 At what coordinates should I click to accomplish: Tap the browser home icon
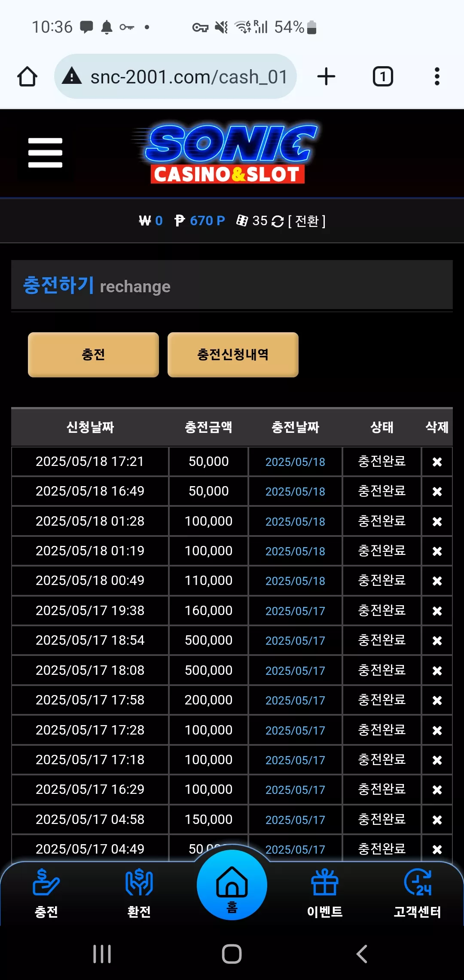pyautogui.click(x=27, y=77)
